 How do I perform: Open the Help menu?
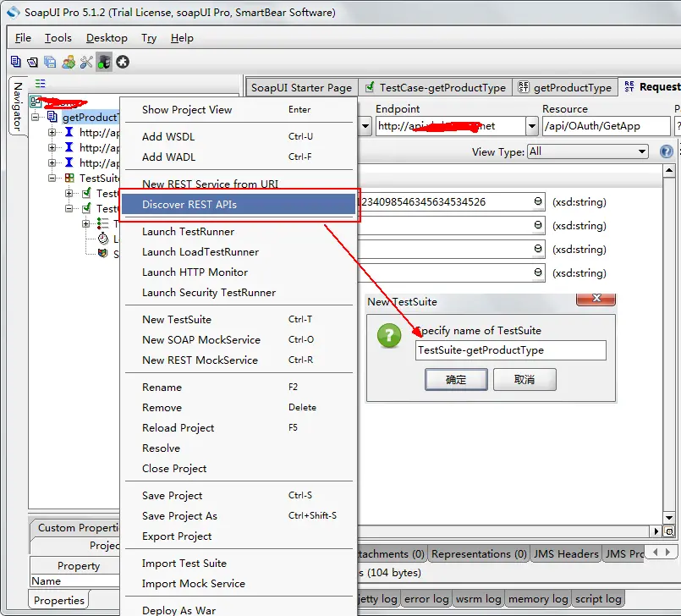(182, 38)
